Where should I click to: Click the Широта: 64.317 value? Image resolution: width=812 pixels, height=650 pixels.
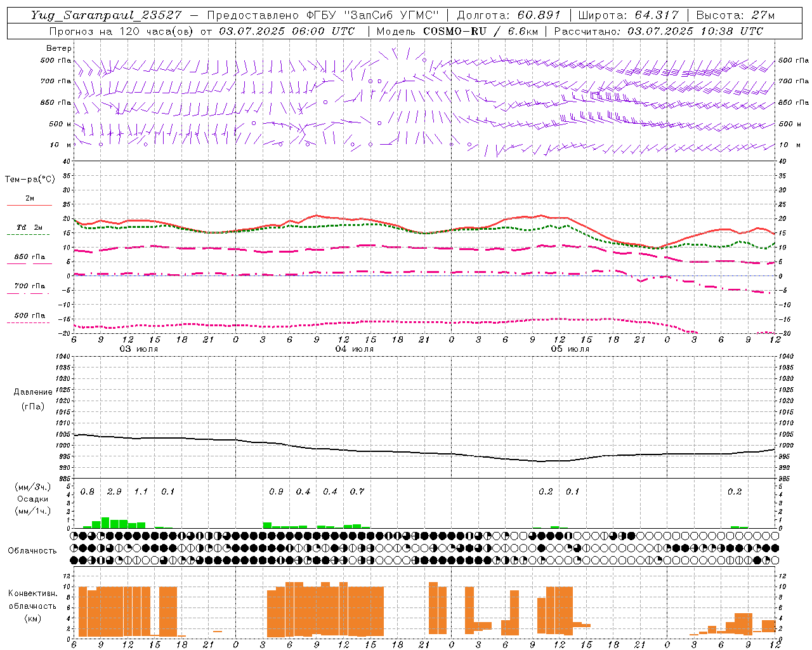point(628,15)
